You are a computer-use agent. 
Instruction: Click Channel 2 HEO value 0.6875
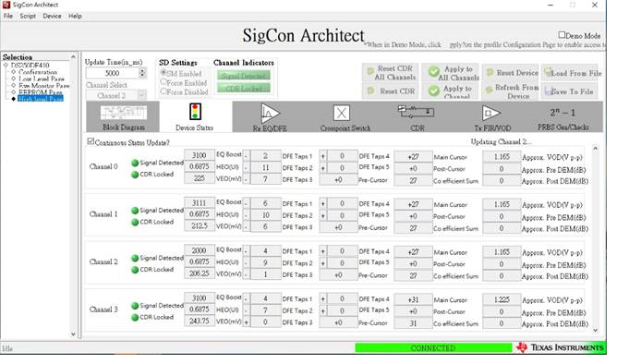pos(200,261)
